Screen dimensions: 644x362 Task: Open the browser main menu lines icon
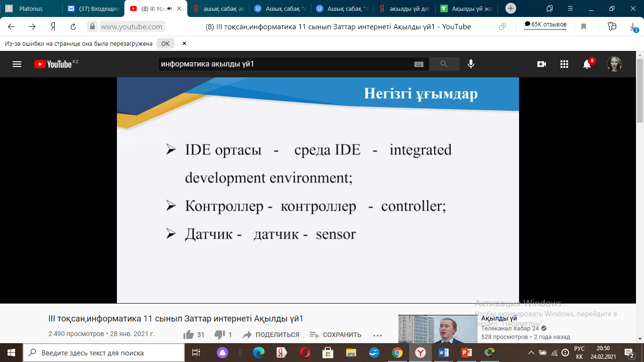[570, 8]
